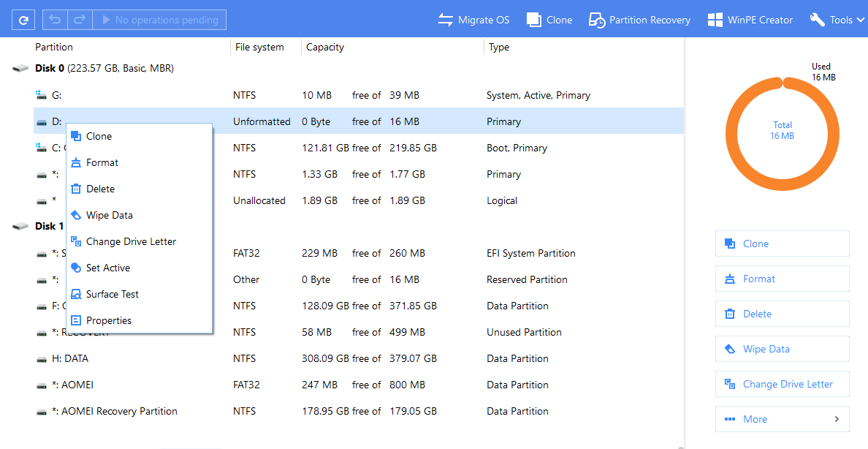Click the Clone icon in the right panel
Screen dimensions: 868x449
click(730, 244)
